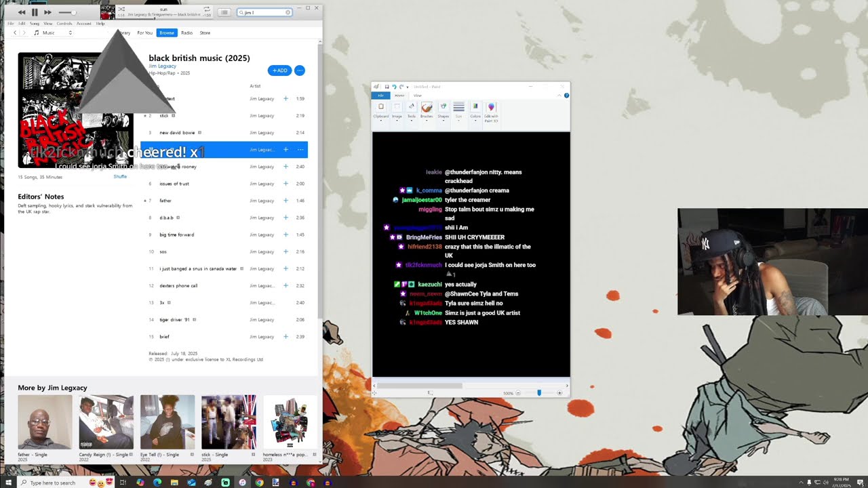Click the Redo arrow in Paint

[401, 87]
